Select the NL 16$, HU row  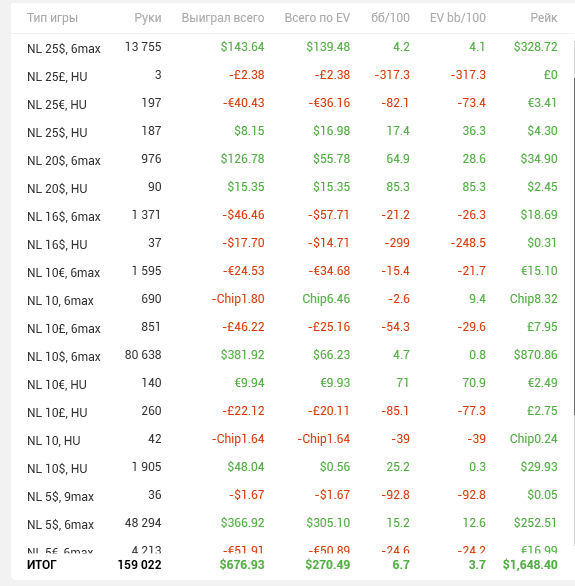point(292,243)
